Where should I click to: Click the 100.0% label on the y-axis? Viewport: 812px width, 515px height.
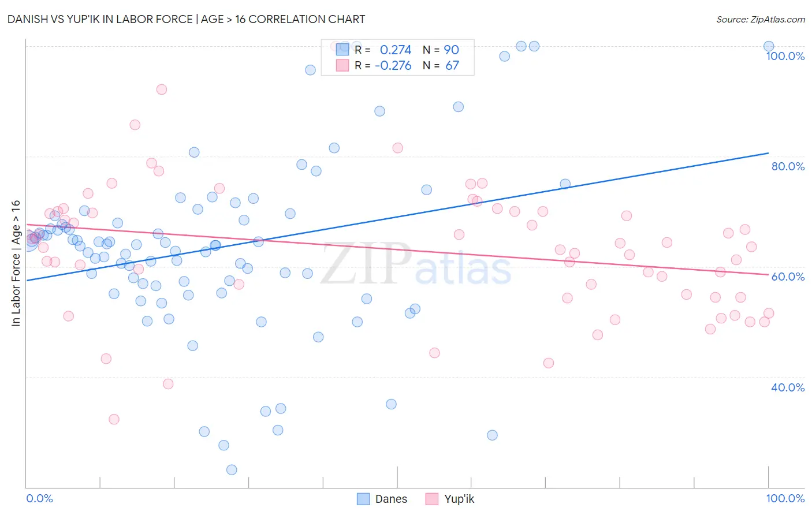pyautogui.click(x=785, y=56)
